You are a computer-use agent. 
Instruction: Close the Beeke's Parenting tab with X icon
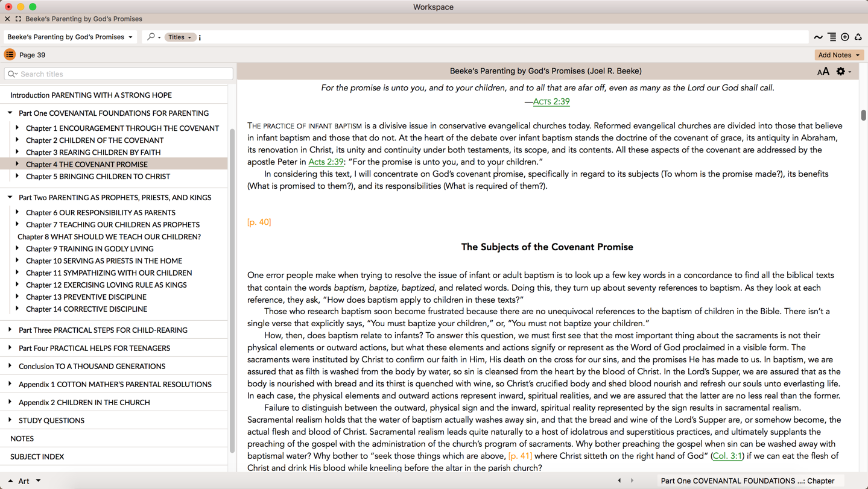tap(7, 19)
